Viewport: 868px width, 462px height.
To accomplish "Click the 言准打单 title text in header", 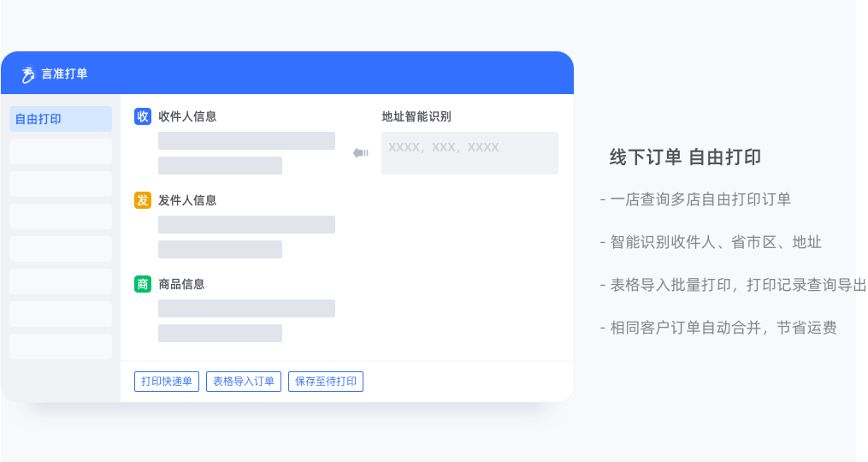I will [x=64, y=74].
